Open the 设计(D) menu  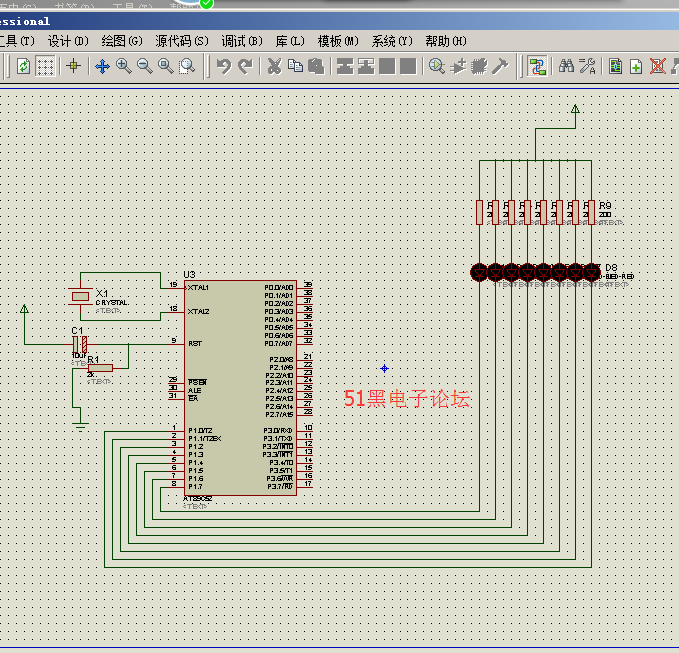[68, 41]
